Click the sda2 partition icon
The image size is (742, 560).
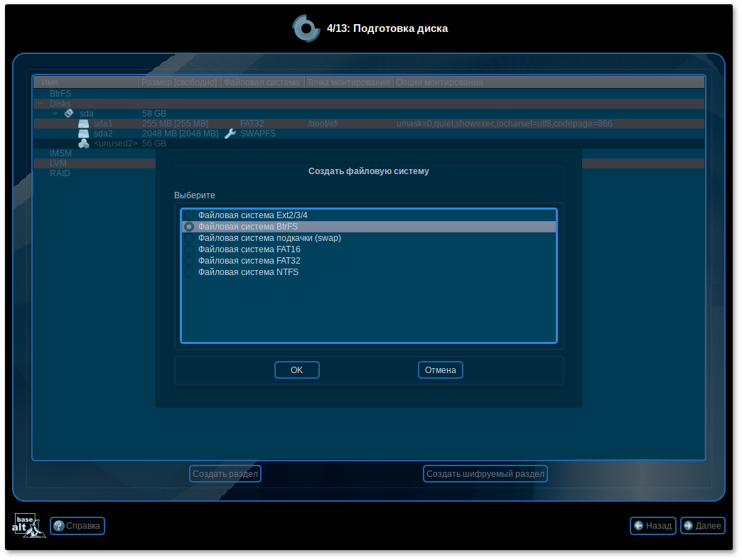pos(84,134)
